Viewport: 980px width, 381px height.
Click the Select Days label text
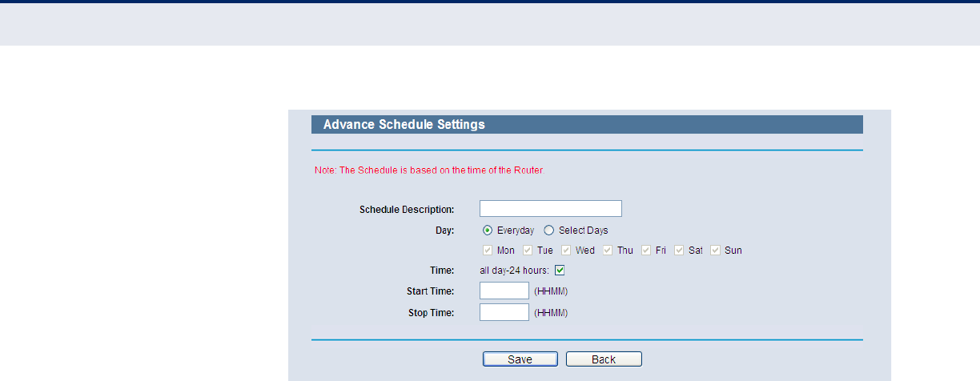tap(583, 231)
